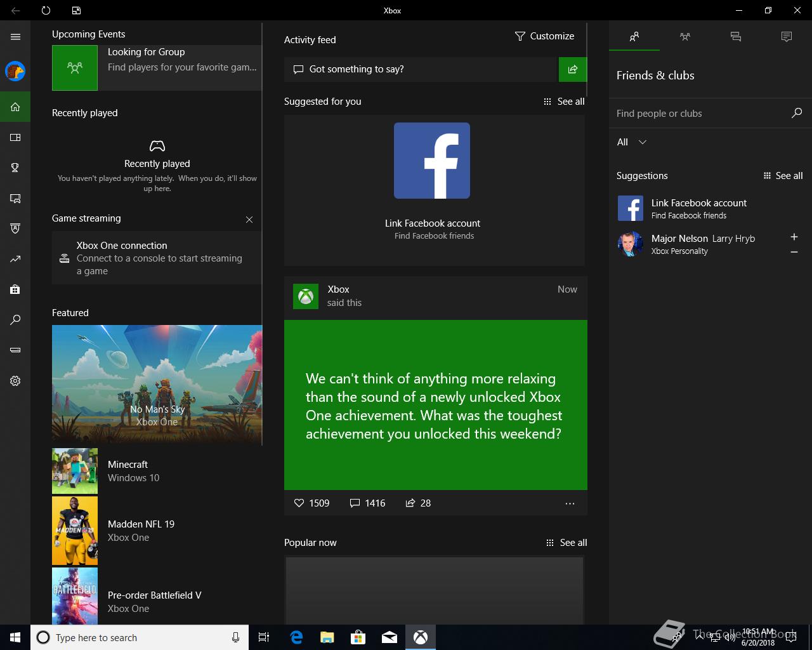
Task: Dismiss the Game streaming section with X
Action: click(x=249, y=220)
